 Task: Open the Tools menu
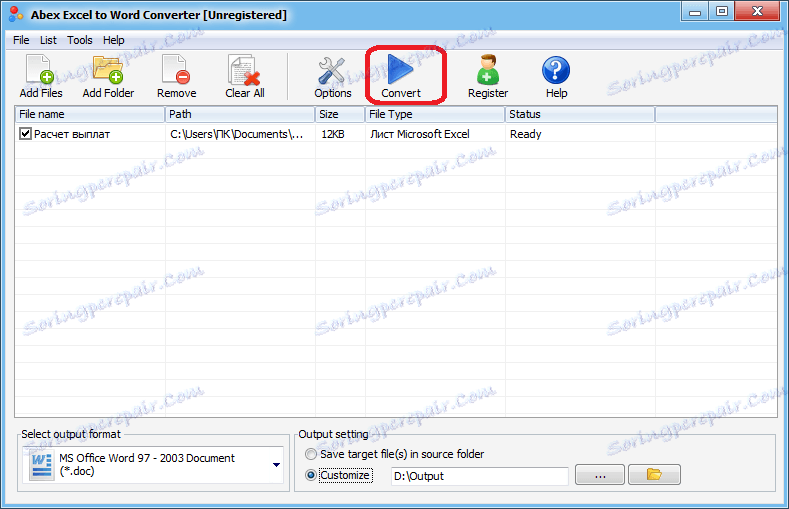(80, 40)
